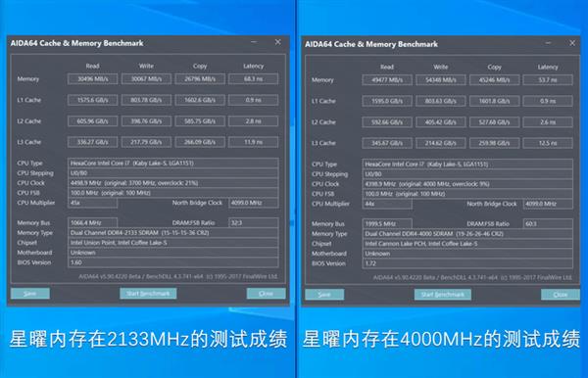Viewport: 588px width, 378px height.
Task: Select the Memory Read value 30496 MB/s
Action: 93,79
